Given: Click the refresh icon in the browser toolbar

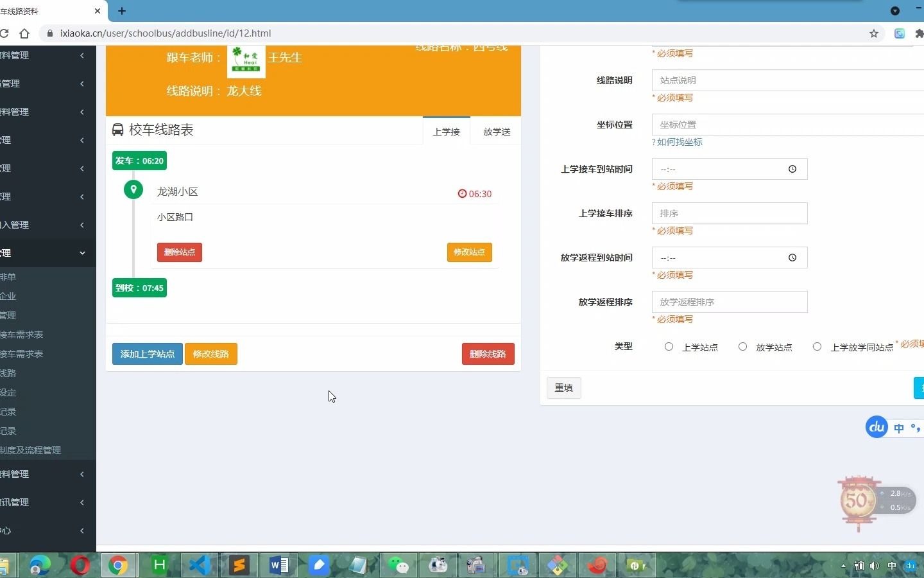Looking at the screenshot, I should (6, 33).
